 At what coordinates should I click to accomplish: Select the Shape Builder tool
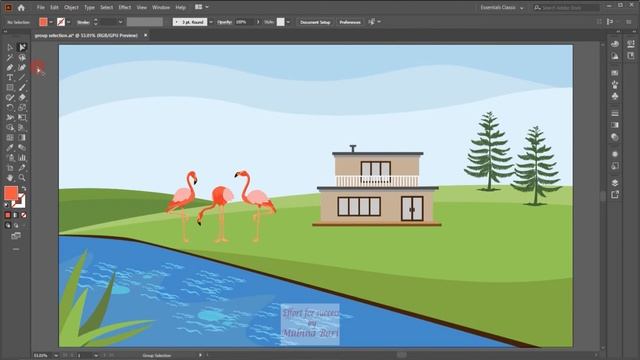[10, 127]
